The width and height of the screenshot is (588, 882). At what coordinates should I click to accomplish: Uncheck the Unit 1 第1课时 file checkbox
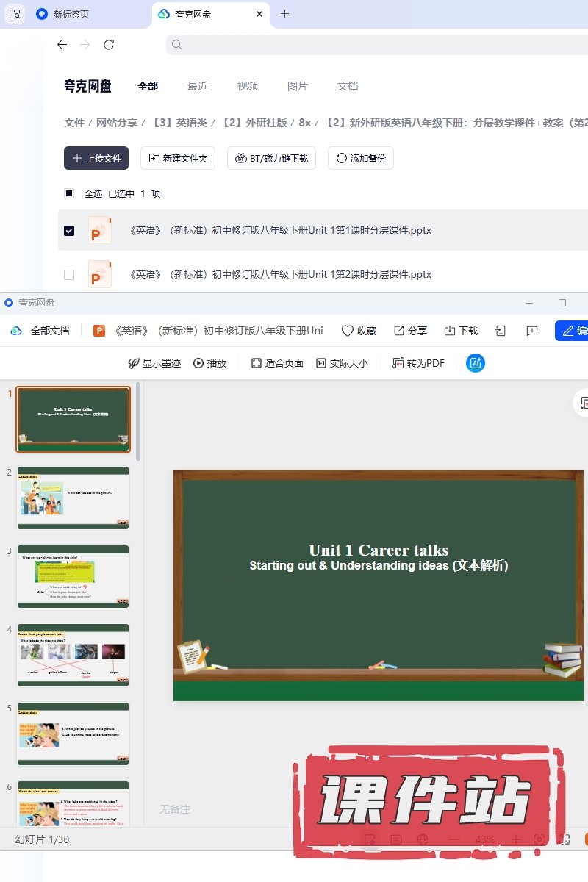coord(69,231)
